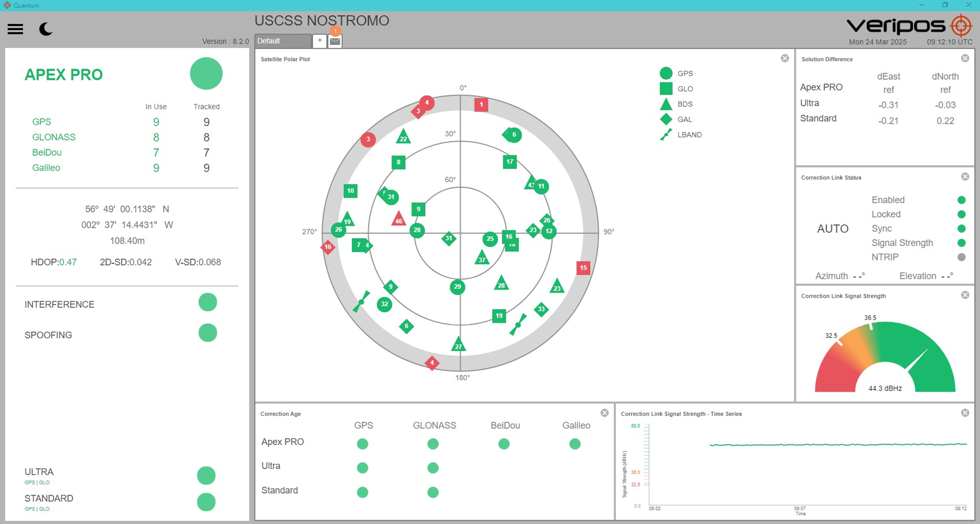
Task: Select the GAL diamond in the plot legend
Action: pyautogui.click(x=665, y=119)
